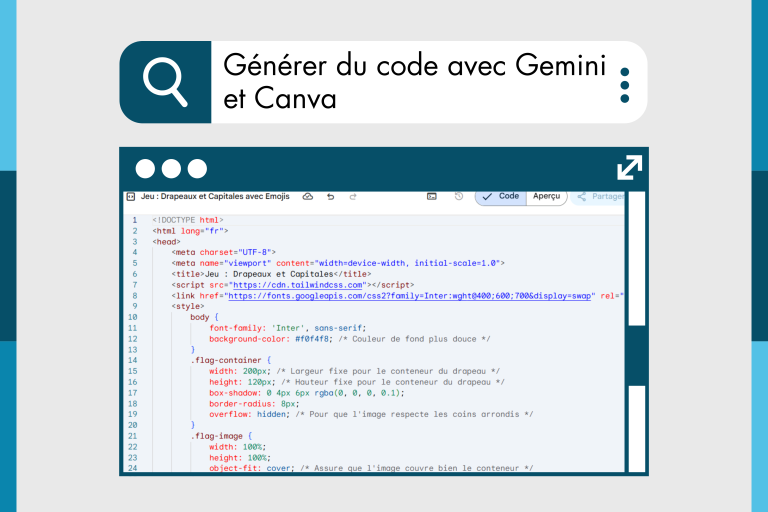The image size is (768, 512).
Task: Click the background-color #f0f4f8 value
Action: click(x=312, y=339)
